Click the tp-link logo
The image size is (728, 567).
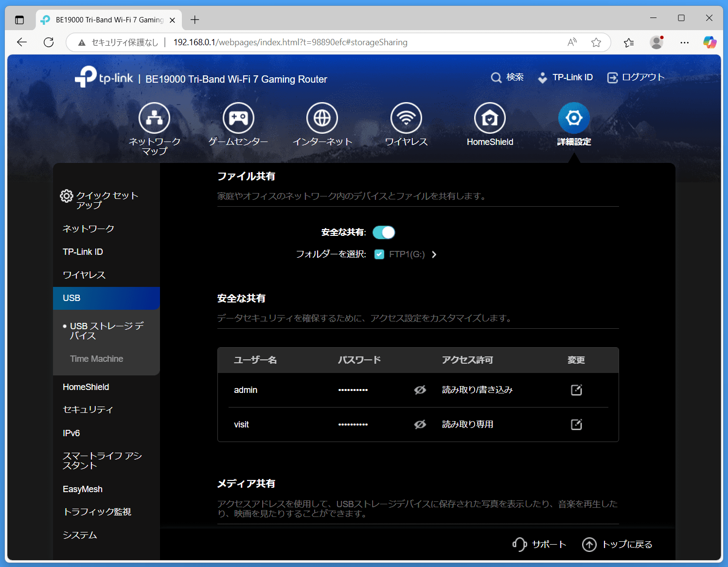pos(104,77)
